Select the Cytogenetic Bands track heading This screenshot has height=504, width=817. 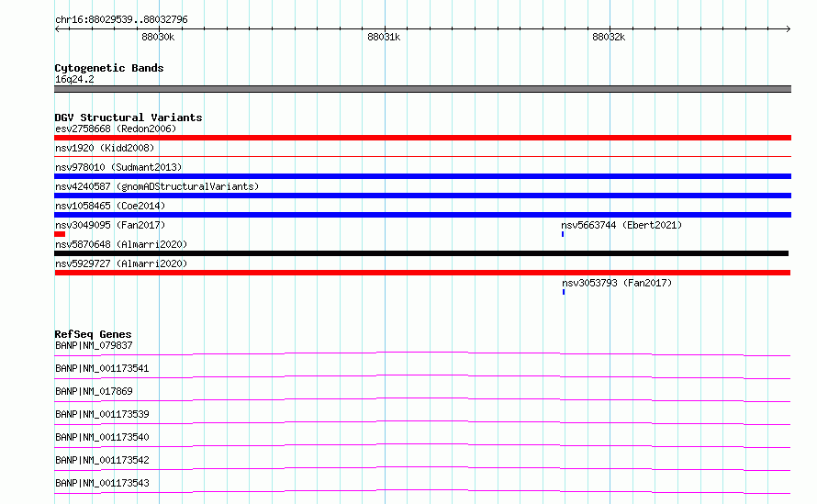109,68
